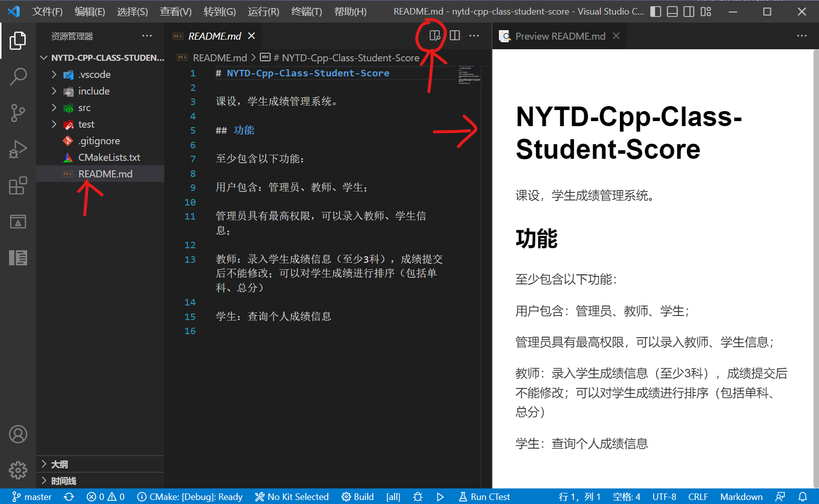
Task: Open the Search view in activity bar
Action: tap(18, 77)
